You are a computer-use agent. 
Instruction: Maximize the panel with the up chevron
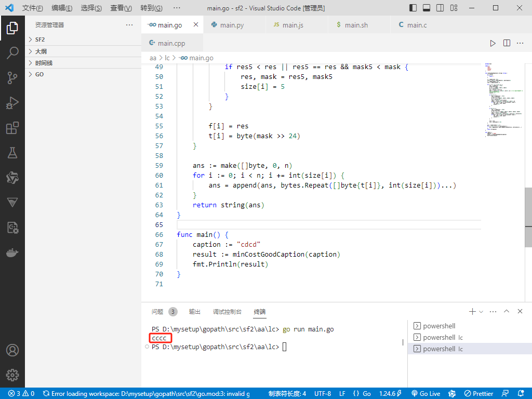[x=507, y=311]
